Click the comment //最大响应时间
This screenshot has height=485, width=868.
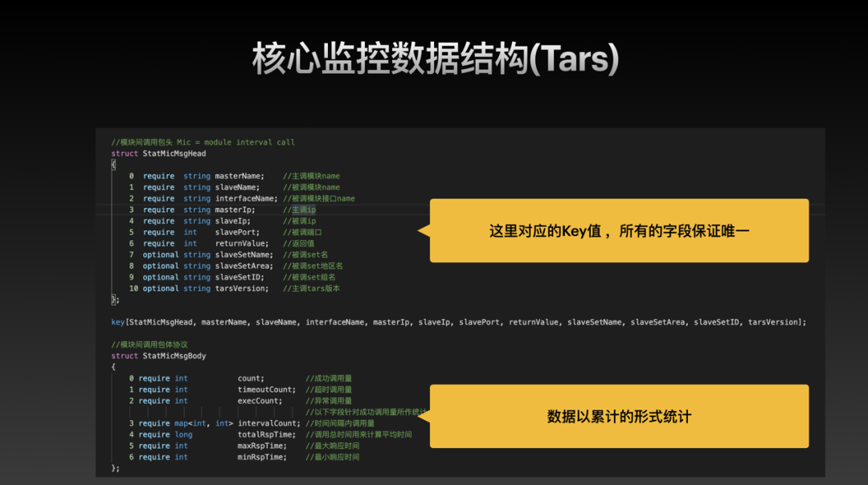coord(333,446)
